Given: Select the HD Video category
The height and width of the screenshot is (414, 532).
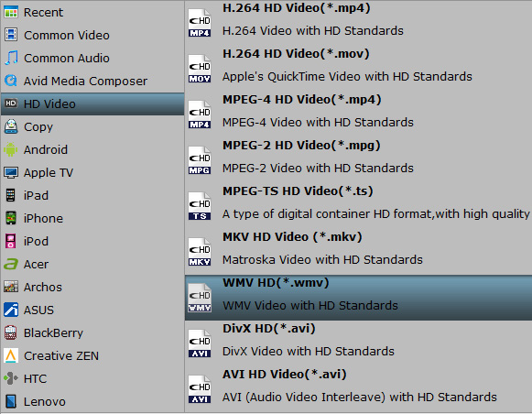Looking at the screenshot, I should (92, 103).
